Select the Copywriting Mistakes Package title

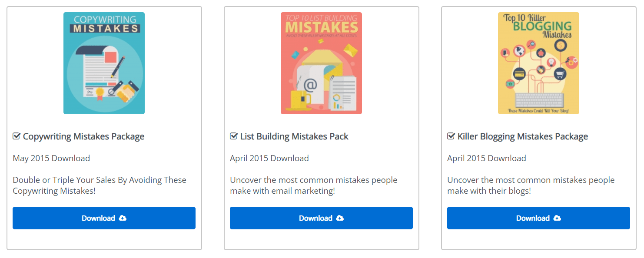coord(83,136)
